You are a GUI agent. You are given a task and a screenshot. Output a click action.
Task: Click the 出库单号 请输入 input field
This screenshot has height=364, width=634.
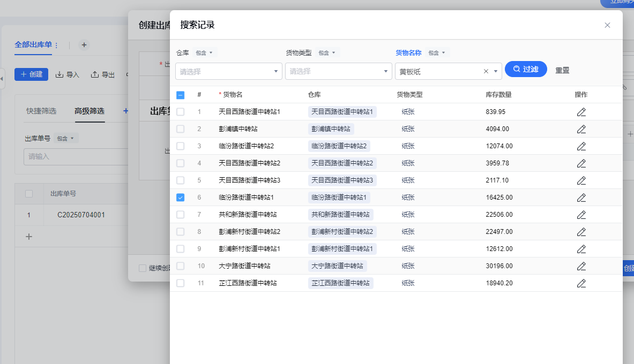point(76,156)
